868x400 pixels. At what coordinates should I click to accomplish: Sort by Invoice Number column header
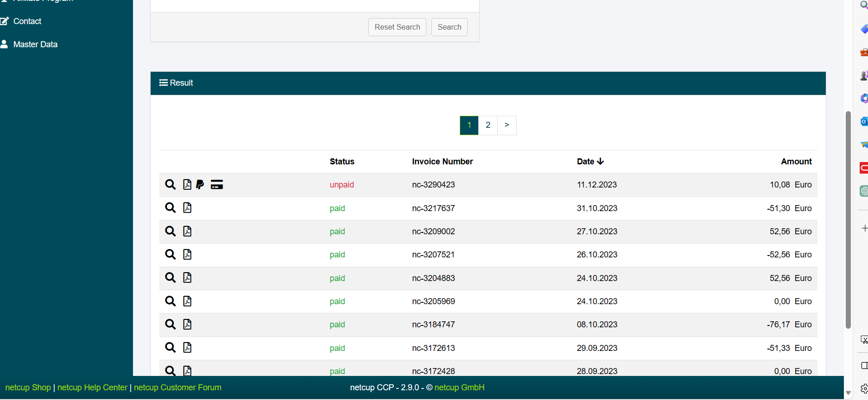(x=443, y=162)
